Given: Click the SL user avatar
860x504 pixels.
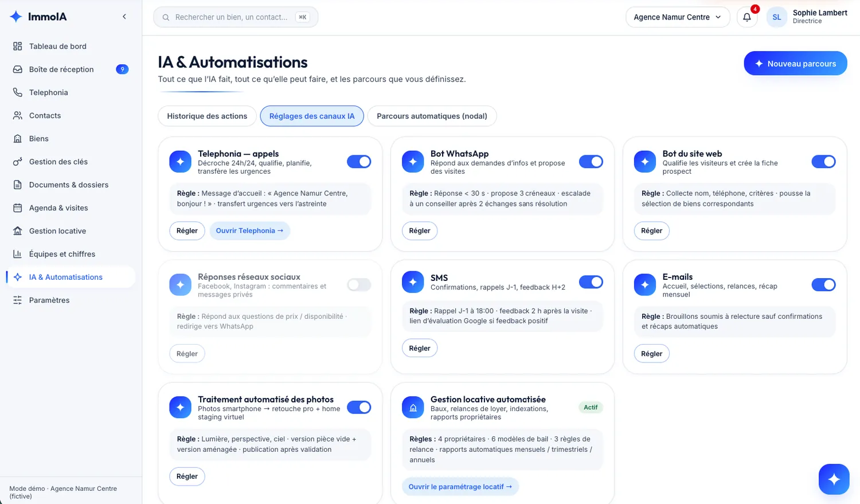Looking at the screenshot, I should pos(777,17).
